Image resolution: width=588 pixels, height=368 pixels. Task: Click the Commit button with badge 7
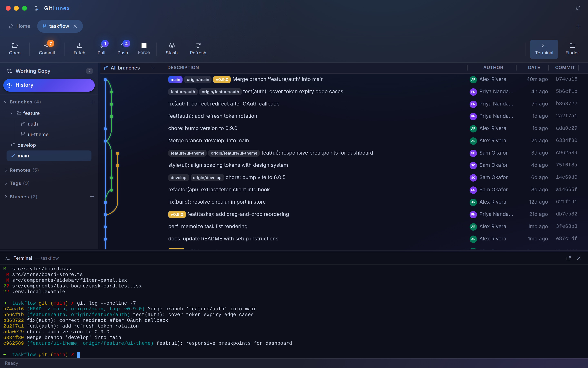pos(47,49)
